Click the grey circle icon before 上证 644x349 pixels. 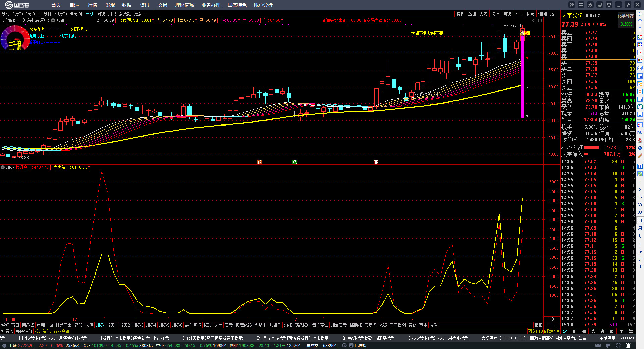tap(4, 345)
